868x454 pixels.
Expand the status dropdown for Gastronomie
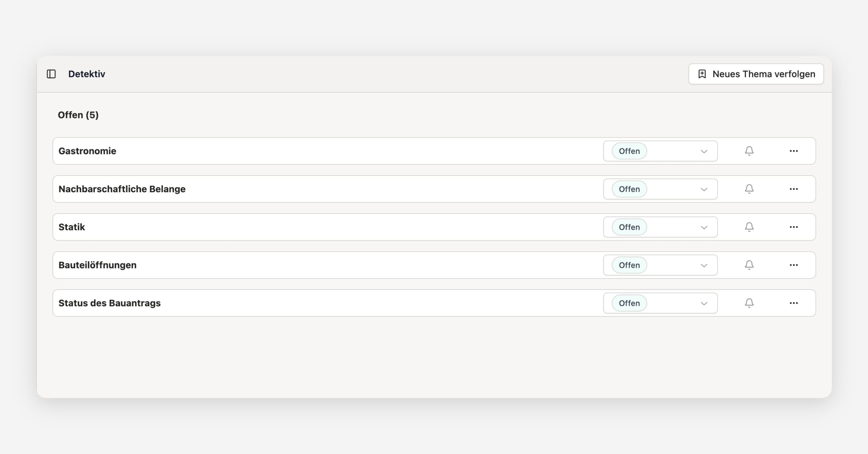pyautogui.click(x=660, y=151)
